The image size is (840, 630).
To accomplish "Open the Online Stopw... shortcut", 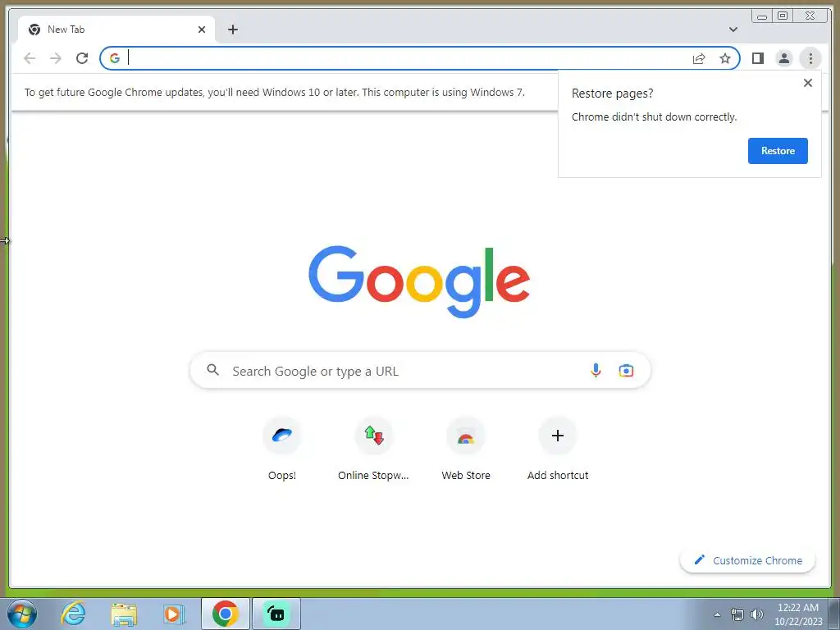I will 373,449.
